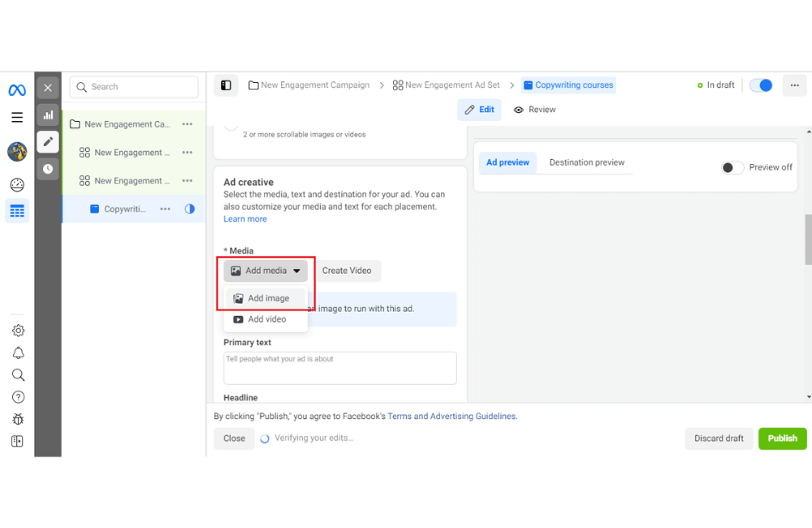This screenshot has height=528, width=812.
Task: Switch to the Destination preview tab
Action: coord(586,162)
